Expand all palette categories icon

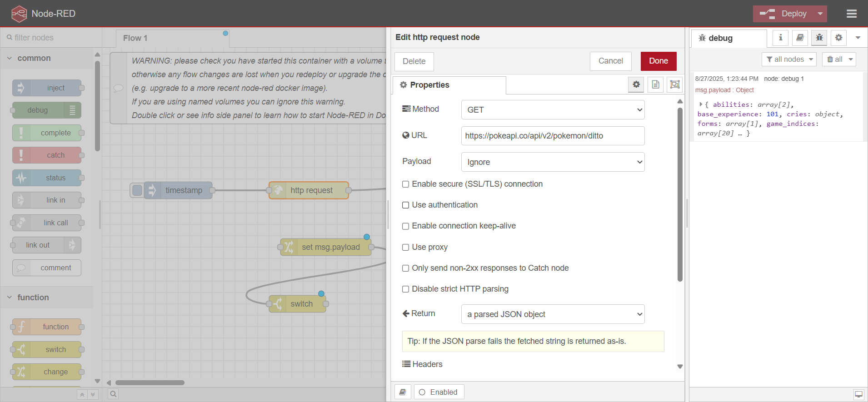pos(93,394)
